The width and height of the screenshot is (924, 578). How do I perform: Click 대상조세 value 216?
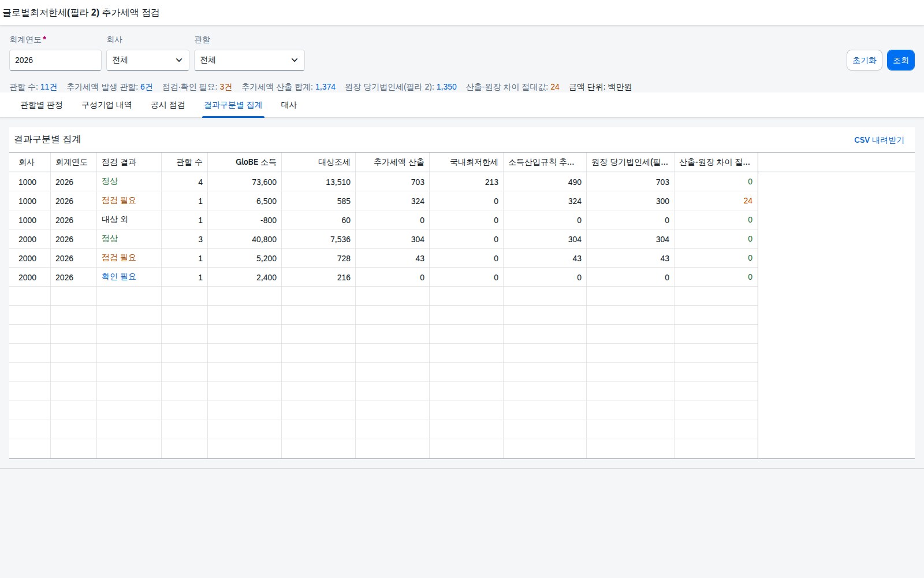344,277
